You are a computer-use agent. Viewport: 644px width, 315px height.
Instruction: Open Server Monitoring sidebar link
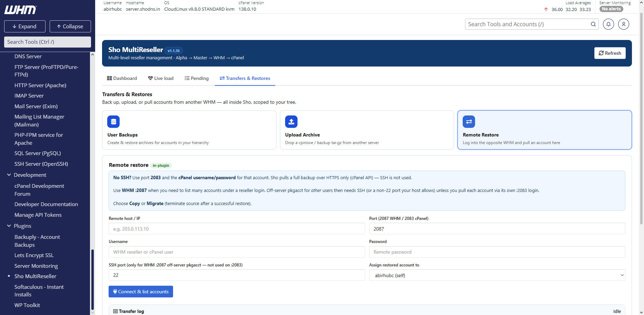coord(36,266)
